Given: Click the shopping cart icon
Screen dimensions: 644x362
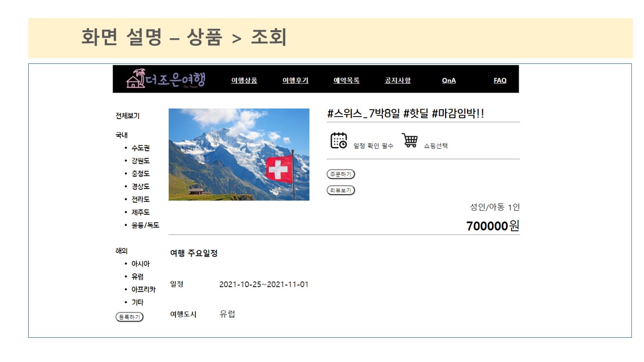Looking at the screenshot, I should click(410, 140).
